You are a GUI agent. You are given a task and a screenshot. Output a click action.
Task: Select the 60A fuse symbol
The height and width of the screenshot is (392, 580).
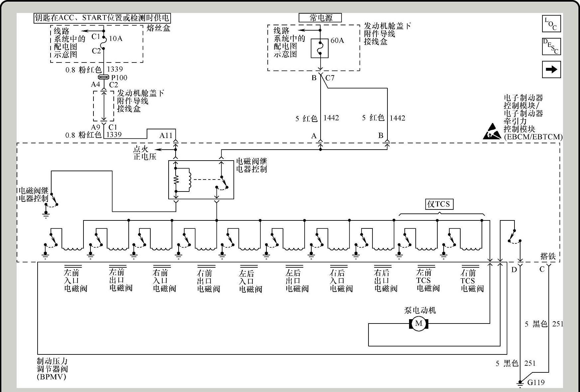(320, 48)
